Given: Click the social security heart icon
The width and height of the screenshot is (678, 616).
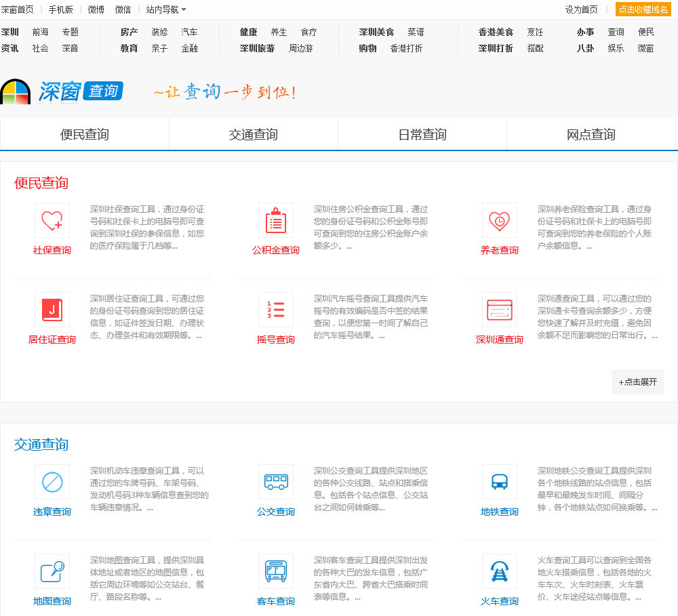Looking at the screenshot, I should [52, 221].
